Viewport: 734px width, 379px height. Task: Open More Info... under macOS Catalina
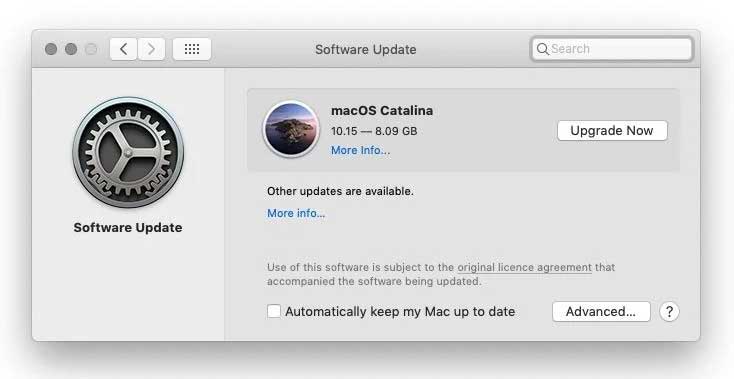click(x=360, y=150)
